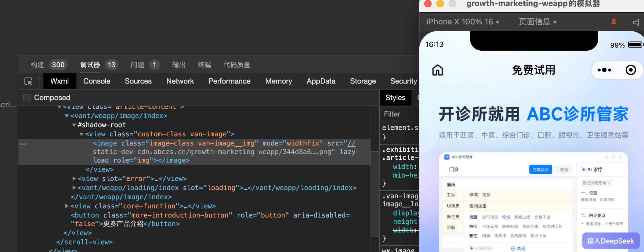Click the Filter styles input field
Screen dimensions: 644x252
coord(400,114)
